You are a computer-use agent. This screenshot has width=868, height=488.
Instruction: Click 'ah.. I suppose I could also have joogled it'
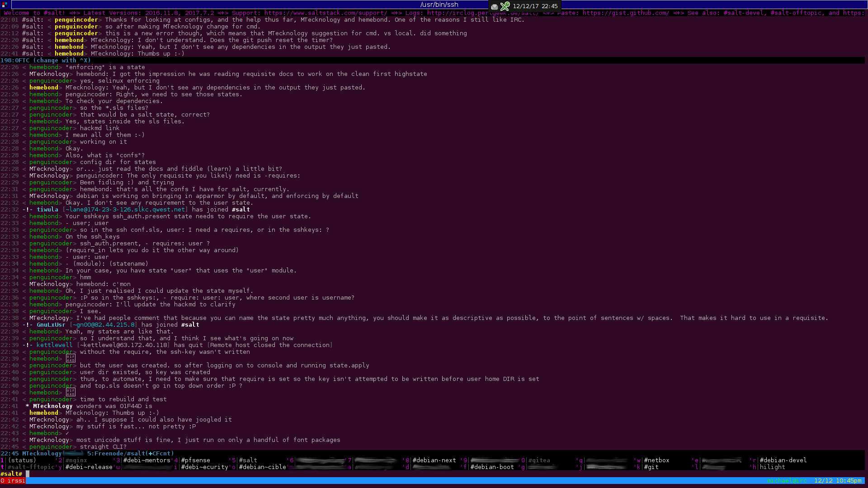(154, 420)
